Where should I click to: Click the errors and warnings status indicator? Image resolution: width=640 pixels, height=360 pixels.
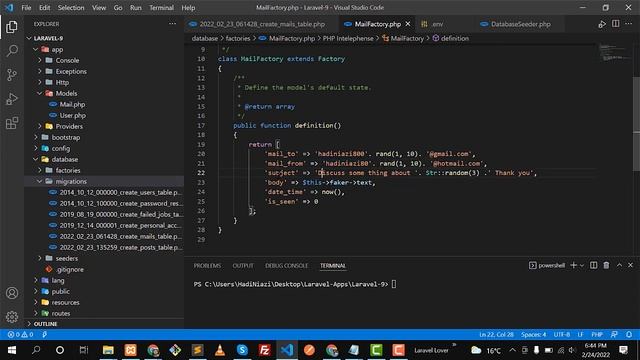click(20, 334)
